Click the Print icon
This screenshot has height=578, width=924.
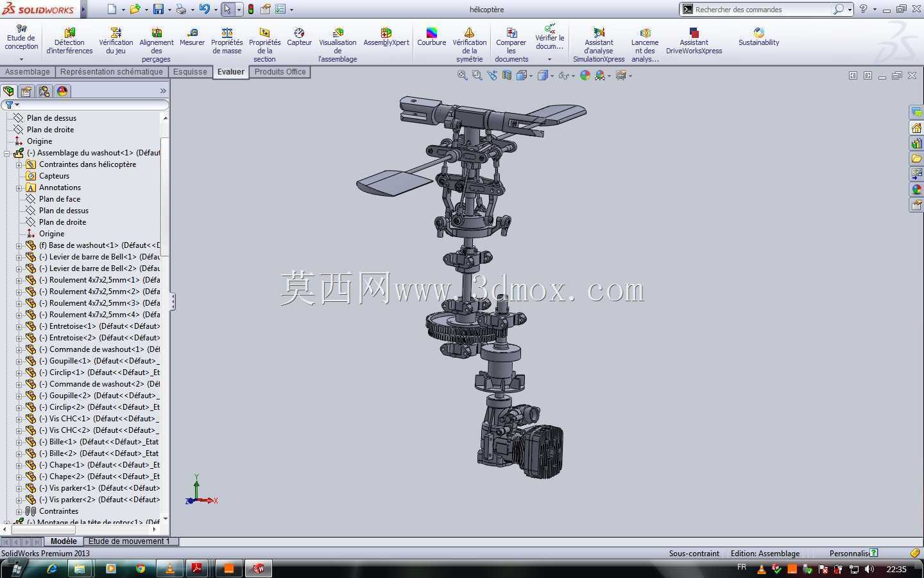point(181,9)
